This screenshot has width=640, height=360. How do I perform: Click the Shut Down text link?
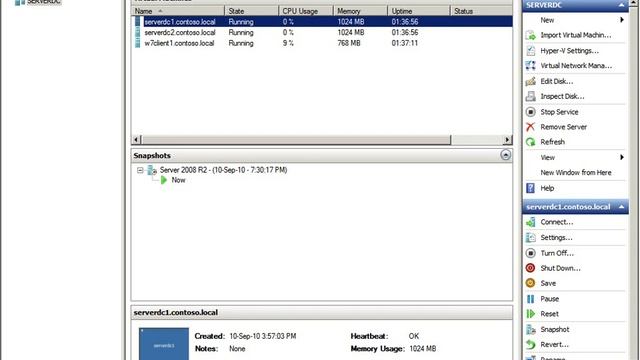tap(560, 268)
